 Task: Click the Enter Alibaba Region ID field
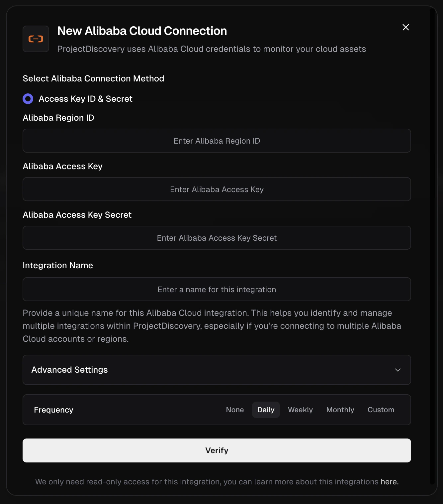217,141
